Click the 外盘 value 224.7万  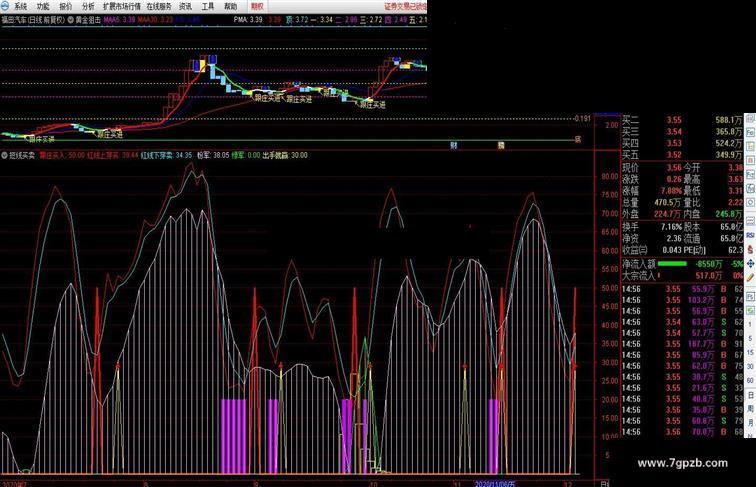668,214
